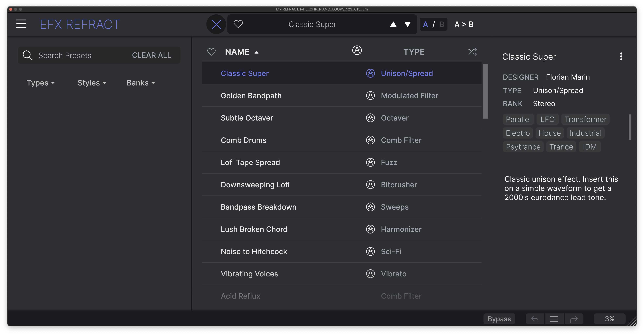Image resolution: width=644 pixels, height=335 pixels.
Task: Clear all filters with CLEAR ALL
Action: point(152,55)
